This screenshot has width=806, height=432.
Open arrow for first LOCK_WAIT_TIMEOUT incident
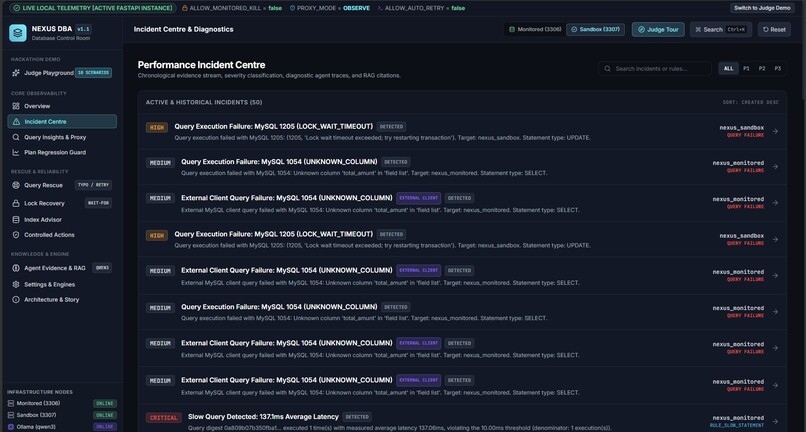(775, 131)
